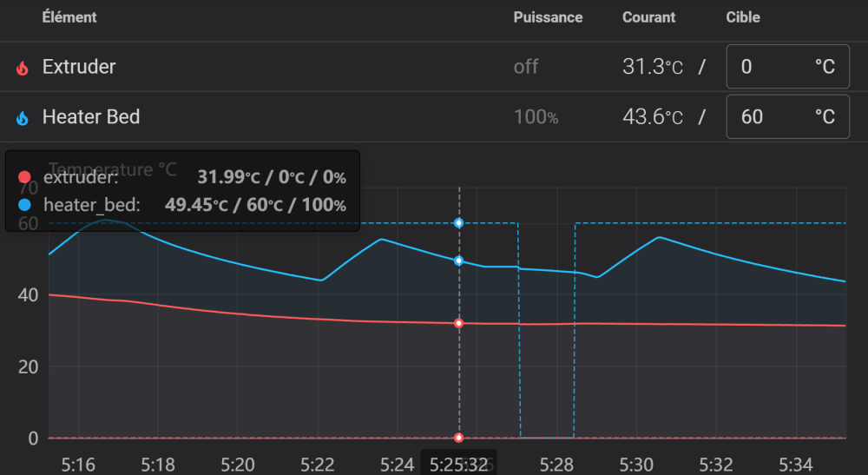The image size is (868, 475).
Task: Click the Extruder off power status
Action: pos(526,67)
